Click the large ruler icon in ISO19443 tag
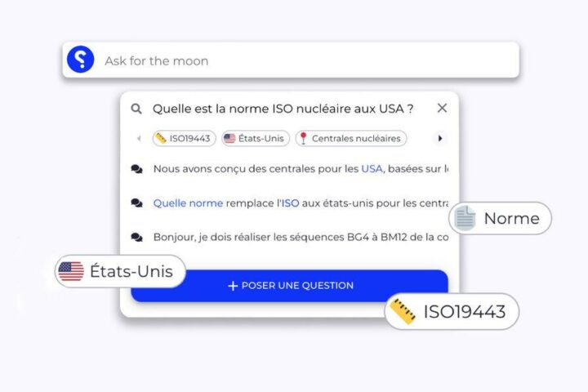The image size is (588, 392). click(403, 311)
